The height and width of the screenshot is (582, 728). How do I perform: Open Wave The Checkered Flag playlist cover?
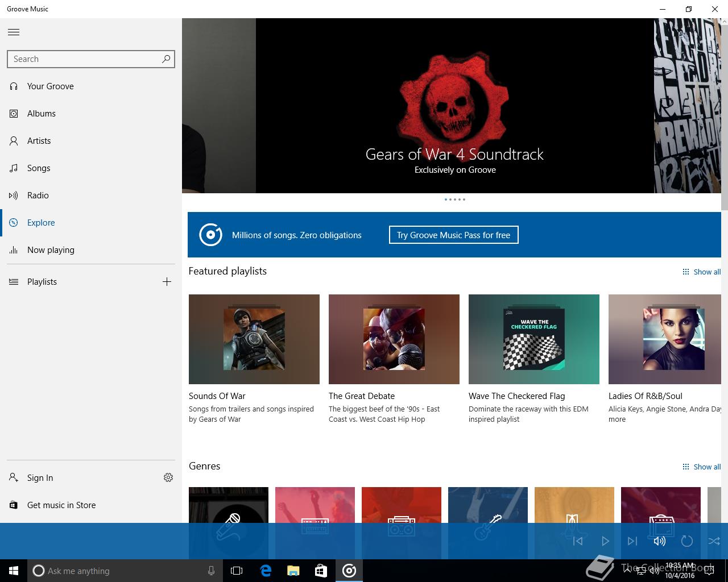(x=534, y=339)
